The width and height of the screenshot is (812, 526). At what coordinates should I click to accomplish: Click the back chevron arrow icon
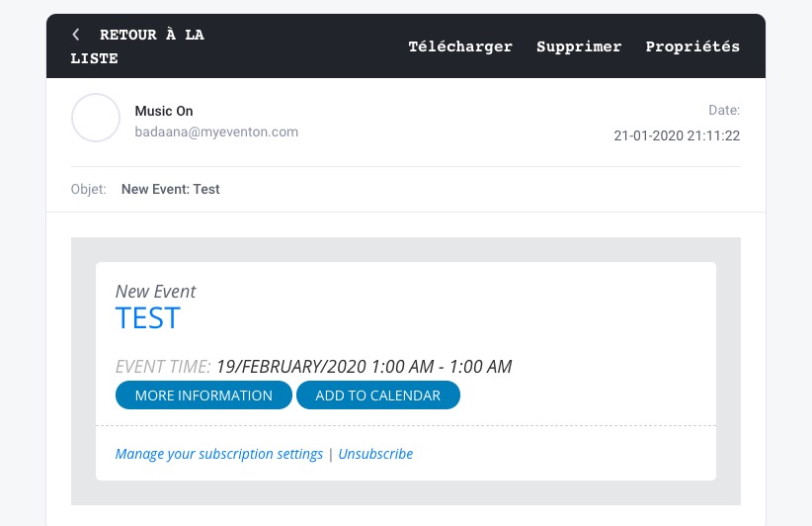[76, 35]
